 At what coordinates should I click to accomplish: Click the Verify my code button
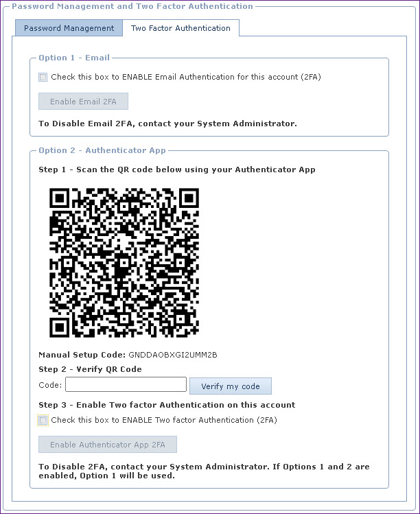pos(231,386)
